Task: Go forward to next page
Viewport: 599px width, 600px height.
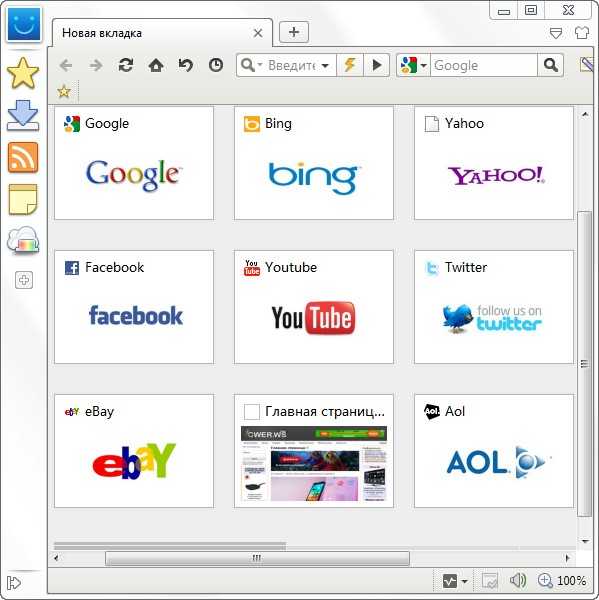Action: pyautogui.click(x=96, y=65)
